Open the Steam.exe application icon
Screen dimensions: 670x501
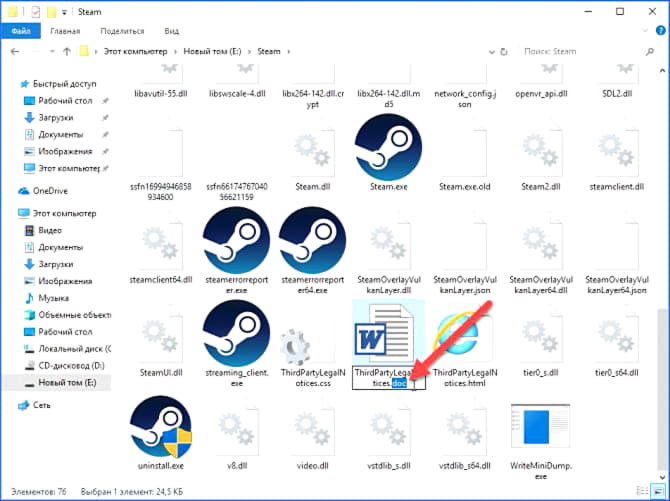pos(388,147)
